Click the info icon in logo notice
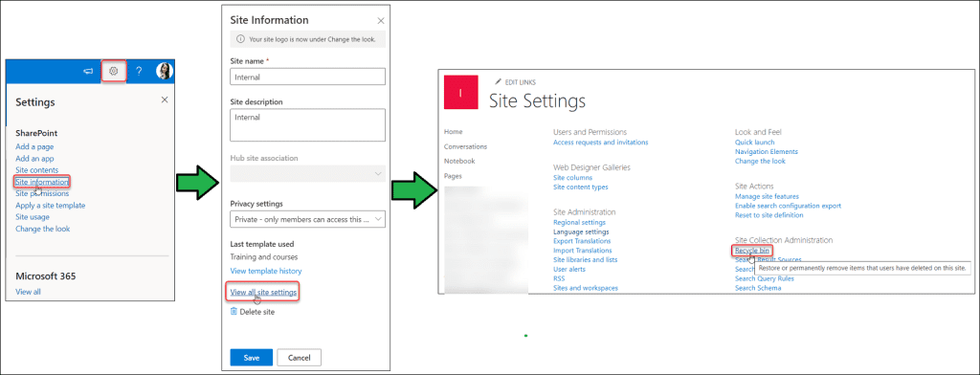The height and width of the screenshot is (375, 980). [240, 39]
